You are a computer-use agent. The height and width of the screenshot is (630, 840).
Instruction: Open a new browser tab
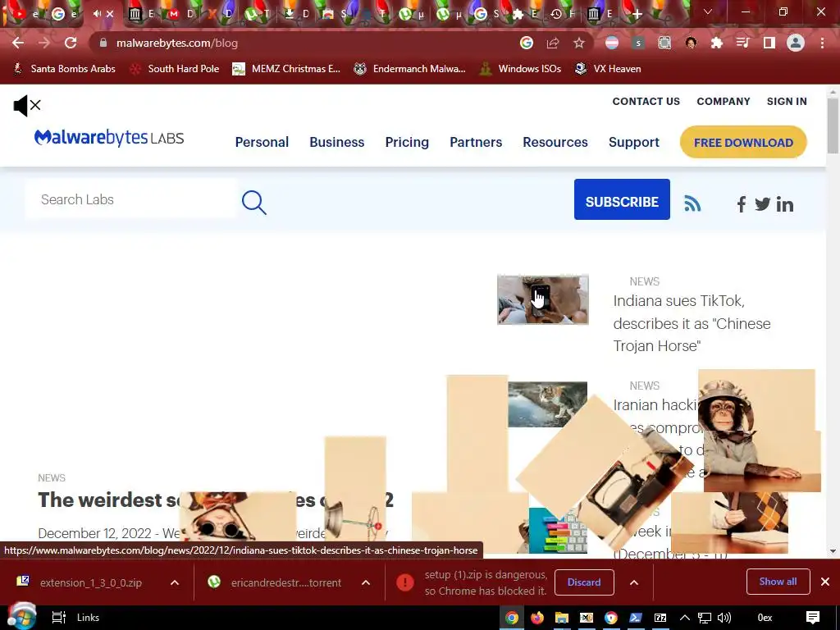point(637,15)
